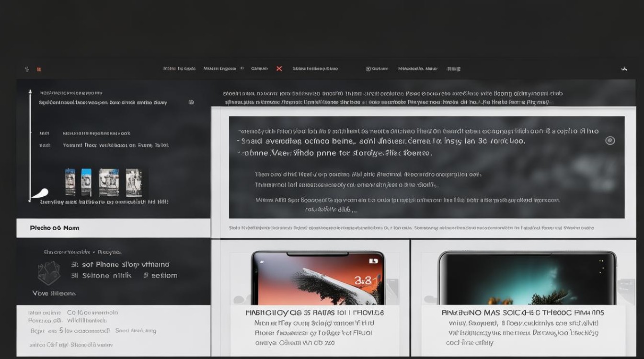Open the rightmost text item in top menu bar
This screenshot has height=359, width=644.
(x=453, y=69)
